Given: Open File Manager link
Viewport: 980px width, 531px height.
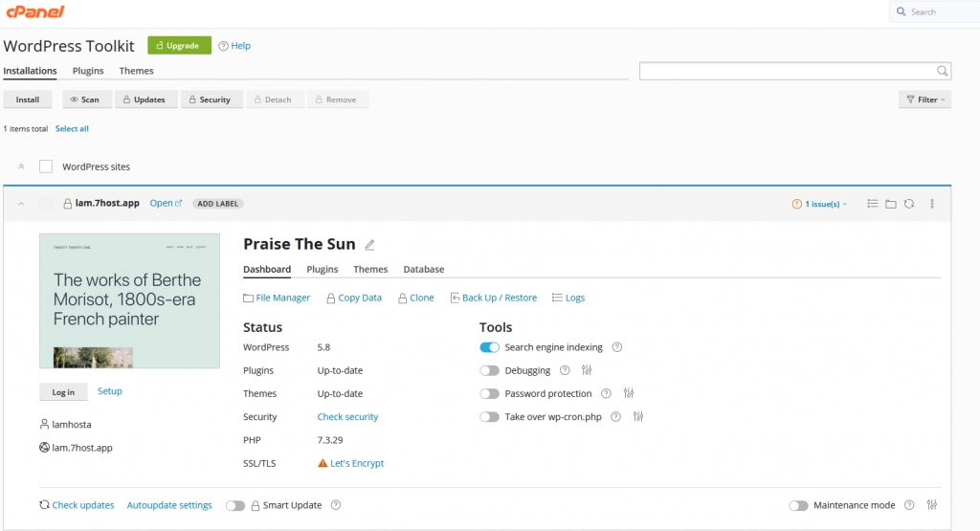Looking at the screenshot, I should pos(277,298).
